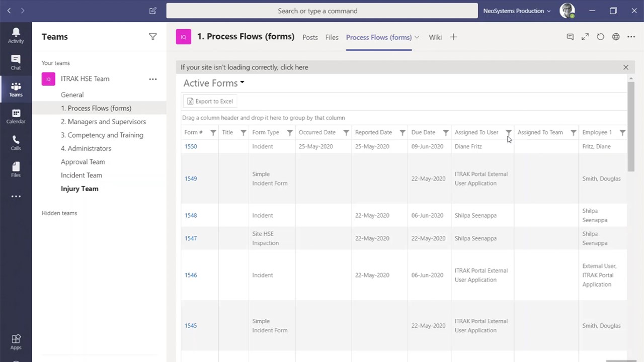Screen dimensions: 644x362
Task: Switch to the Posts tab
Action: pos(310,37)
